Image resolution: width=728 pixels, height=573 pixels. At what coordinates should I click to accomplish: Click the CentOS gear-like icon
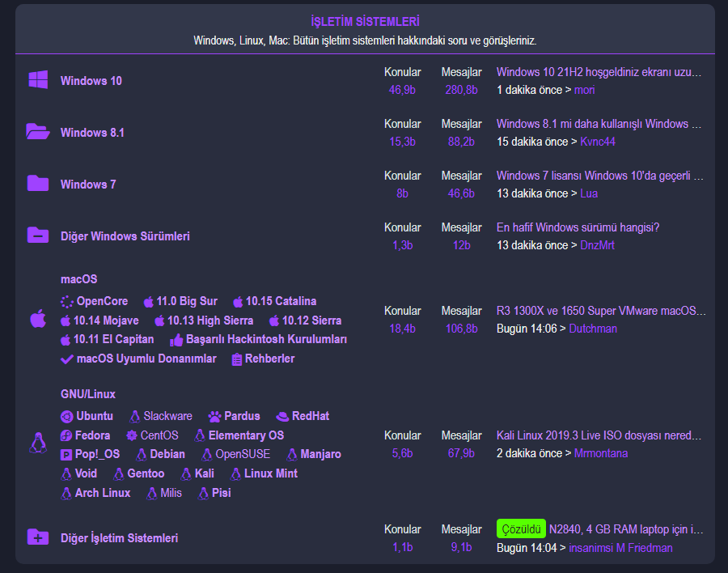(132, 435)
